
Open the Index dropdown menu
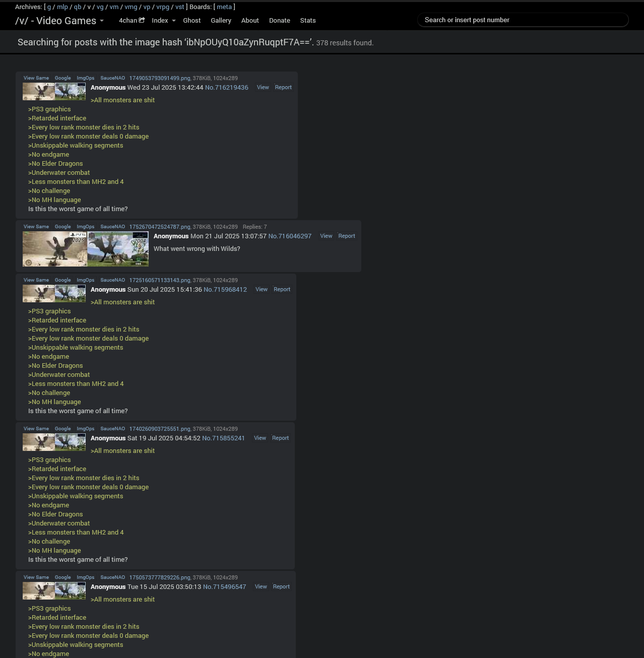164,21
